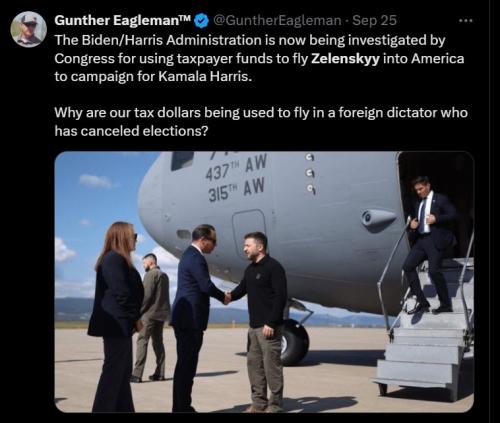The width and height of the screenshot is (500, 423).
Task: Open the three-dot more options menu
Action: pyautogui.click(x=466, y=21)
